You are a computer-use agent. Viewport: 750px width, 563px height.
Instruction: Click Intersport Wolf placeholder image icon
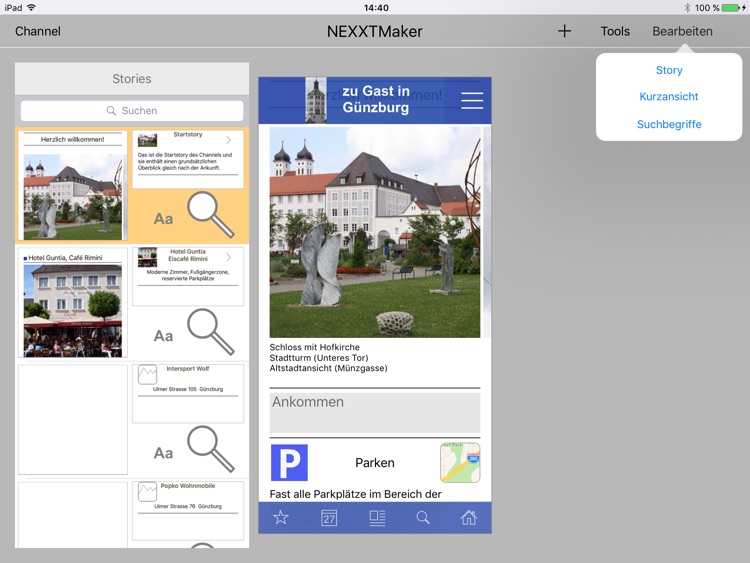pyautogui.click(x=147, y=375)
